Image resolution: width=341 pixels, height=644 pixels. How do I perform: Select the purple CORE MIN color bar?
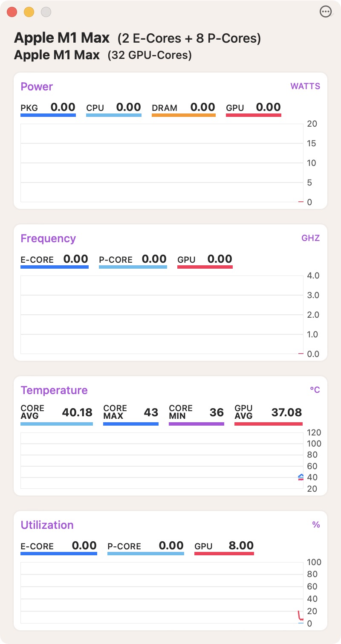196,424
